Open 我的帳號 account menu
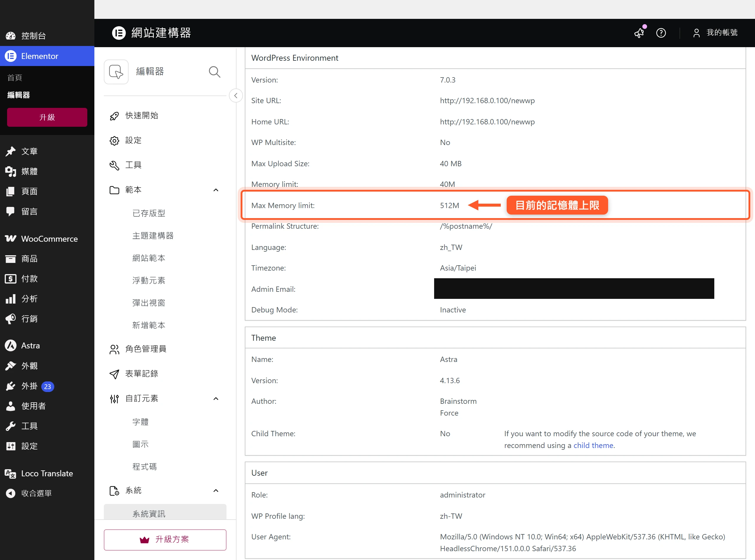Image resolution: width=755 pixels, height=560 pixels. pyautogui.click(x=715, y=32)
